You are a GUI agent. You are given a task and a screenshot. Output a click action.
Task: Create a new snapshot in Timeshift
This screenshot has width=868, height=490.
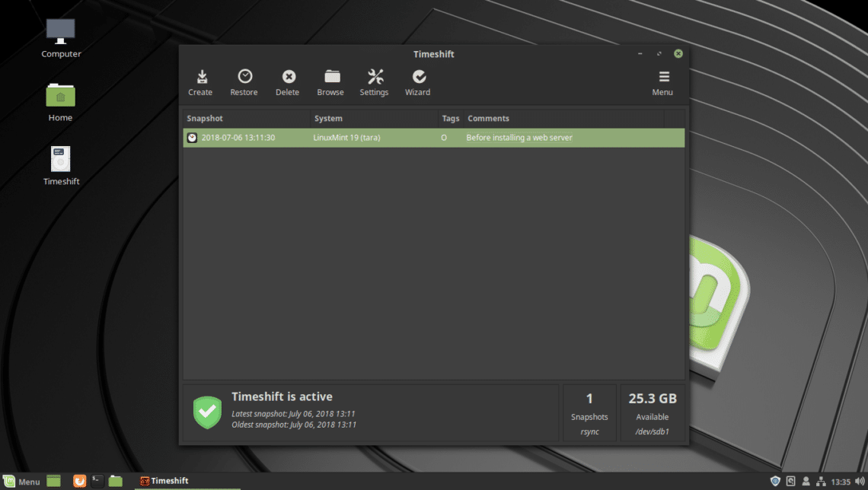click(x=200, y=82)
